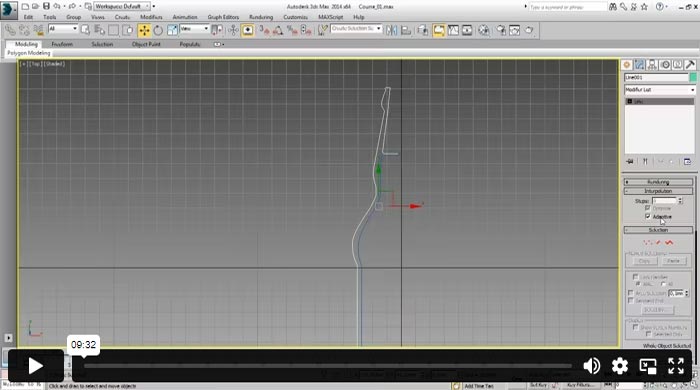Activate the Select and Move tool
This screenshot has height=390, width=700.
tap(144, 30)
